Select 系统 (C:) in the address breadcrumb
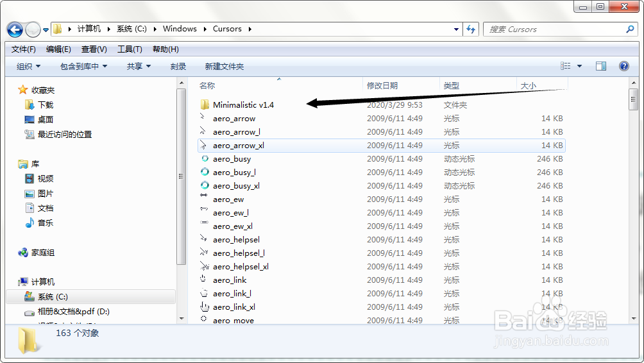644x363 pixels. (x=131, y=29)
